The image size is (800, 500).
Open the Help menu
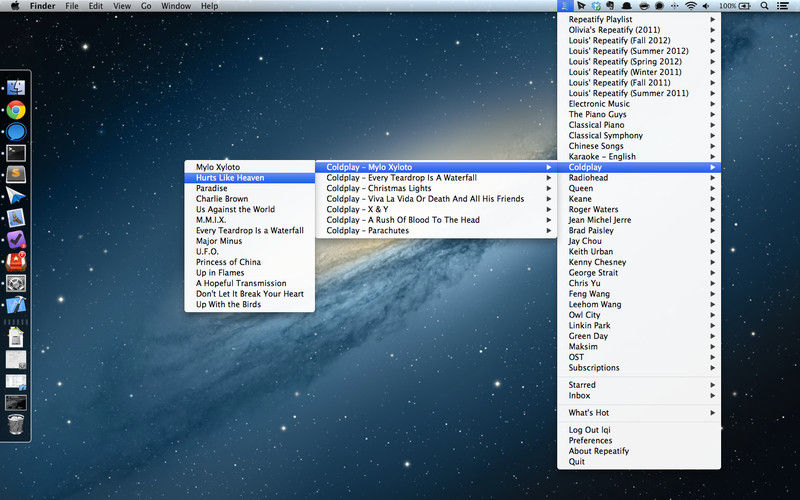[209, 6]
